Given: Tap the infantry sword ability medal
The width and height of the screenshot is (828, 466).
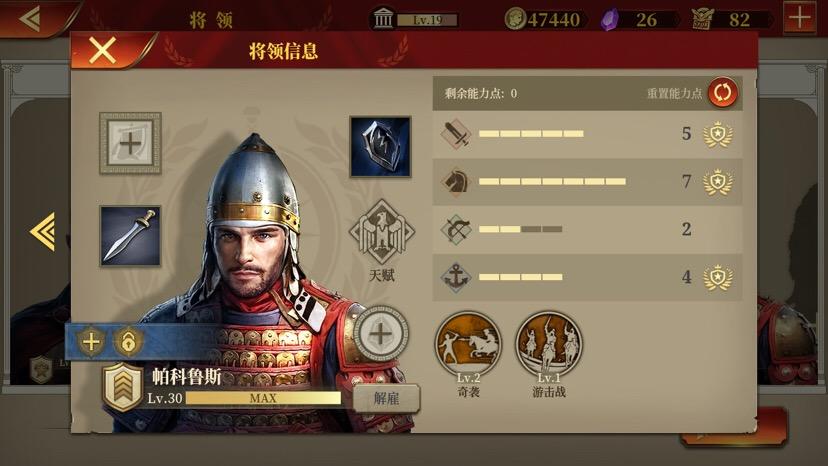Looking at the screenshot, I should [718, 134].
